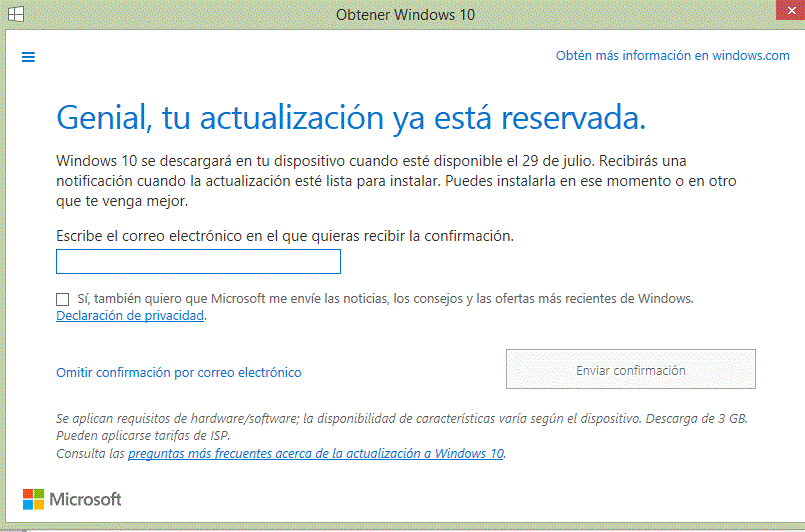The image size is (805, 532).
Task: Check the Microsoft news and offers checkbox
Action: 63,299
